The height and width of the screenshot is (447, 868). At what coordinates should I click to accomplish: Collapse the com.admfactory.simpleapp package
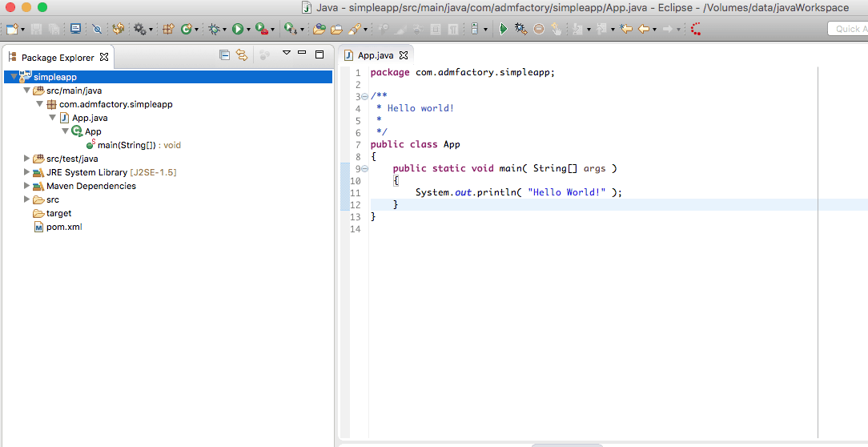point(39,103)
